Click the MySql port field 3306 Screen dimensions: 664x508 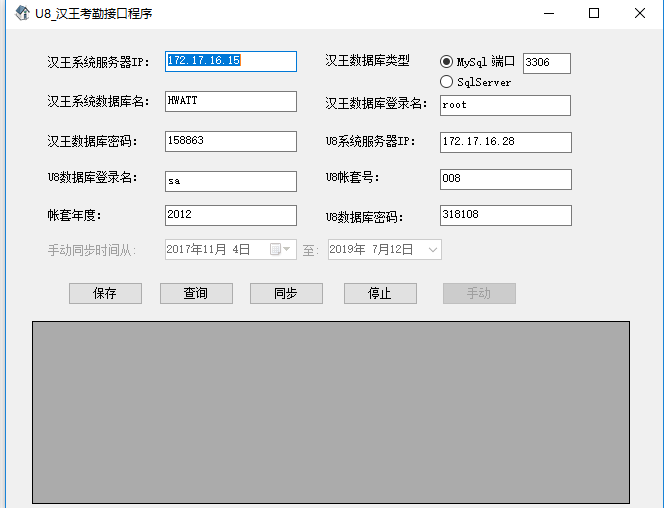tap(547, 64)
